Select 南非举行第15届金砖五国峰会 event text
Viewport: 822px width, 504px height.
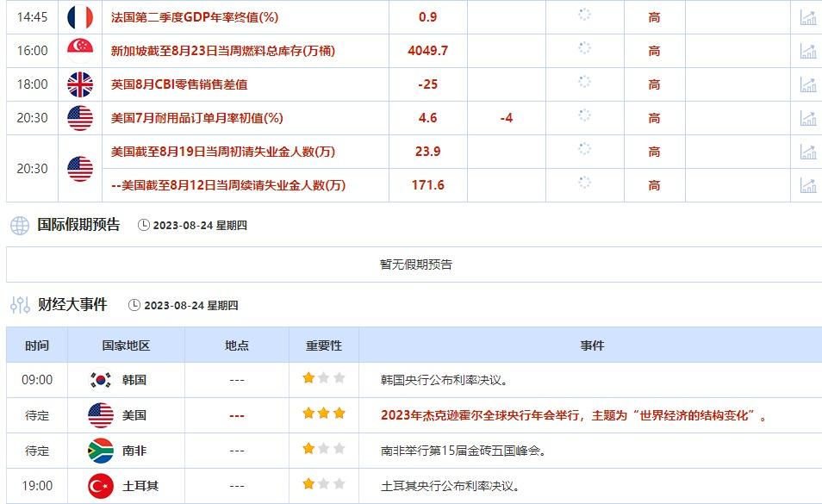tap(463, 451)
